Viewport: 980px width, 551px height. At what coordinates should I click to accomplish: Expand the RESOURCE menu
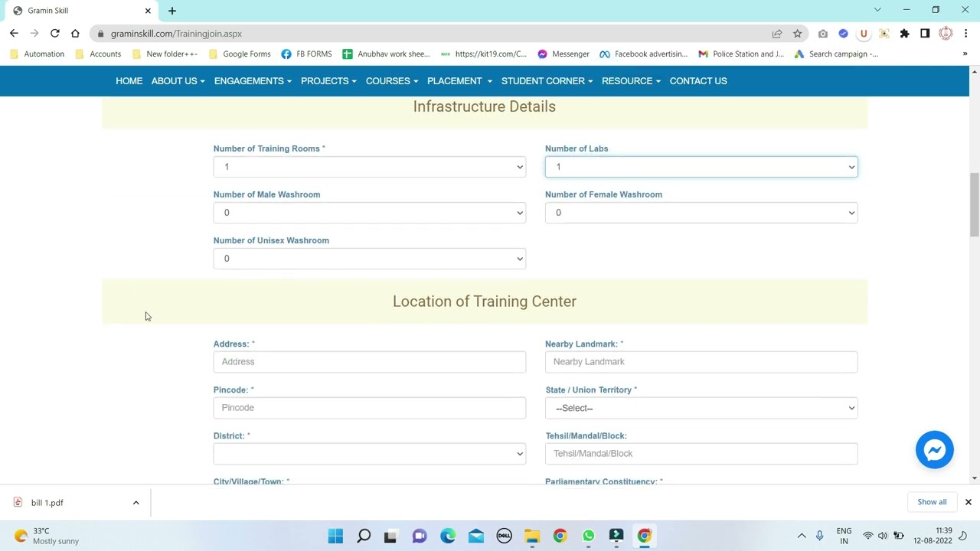coord(631,81)
